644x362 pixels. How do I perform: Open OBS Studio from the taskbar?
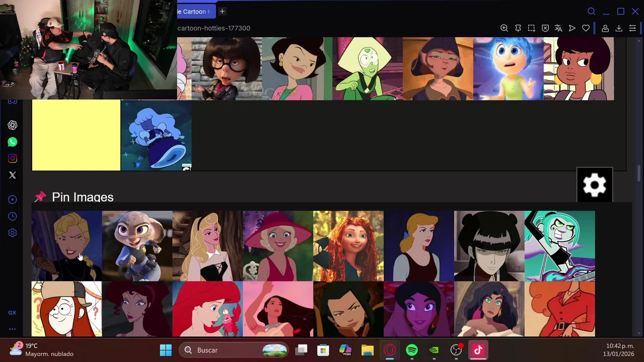[x=456, y=350]
